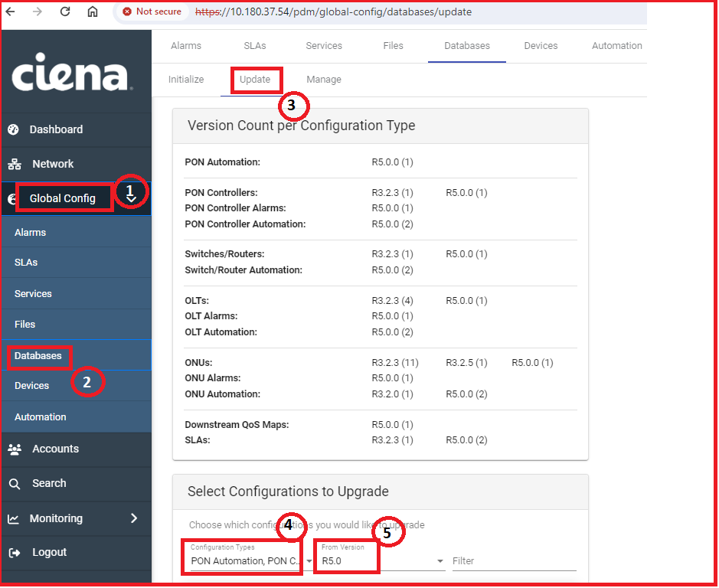Viewport: 719px width, 588px height.
Task: Click the browser address bar URL
Action: coord(333,11)
